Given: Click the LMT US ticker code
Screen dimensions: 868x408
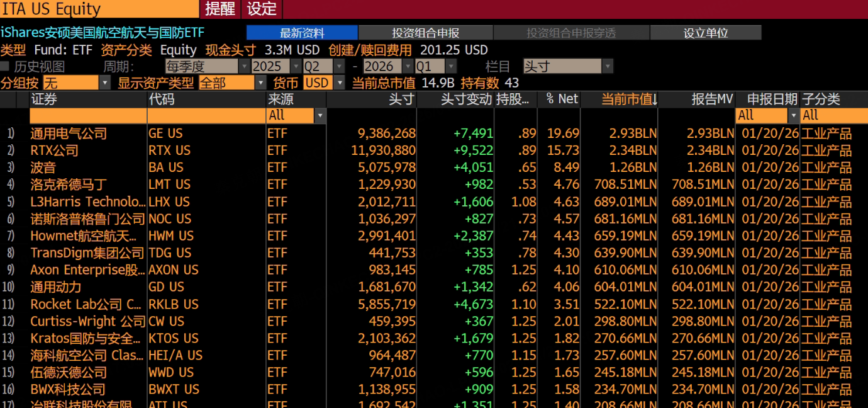Looking at the screenshot, I should pos(169,184).
